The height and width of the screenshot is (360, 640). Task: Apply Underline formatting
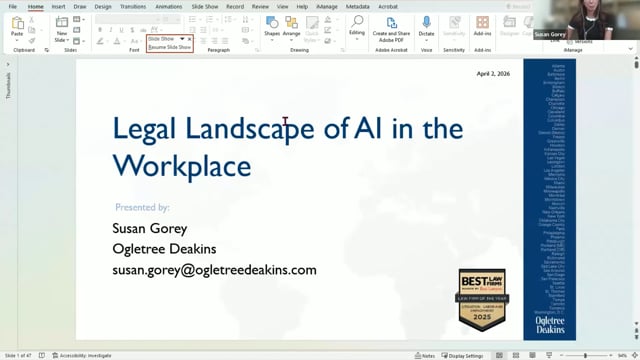pos(121,30)
